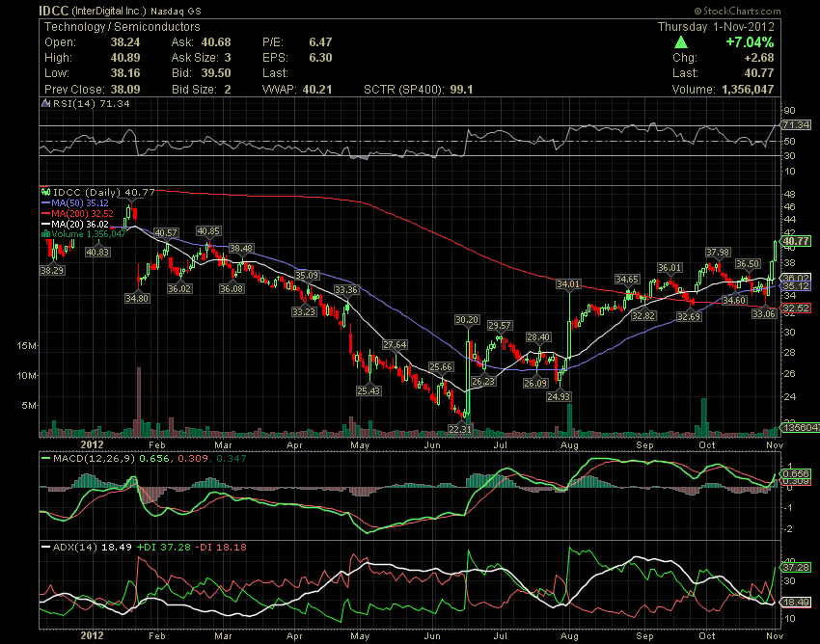The width and height of the screenshot is (820, 644).
Task: Click the 33.36 high price label
Action: point(346,289)
